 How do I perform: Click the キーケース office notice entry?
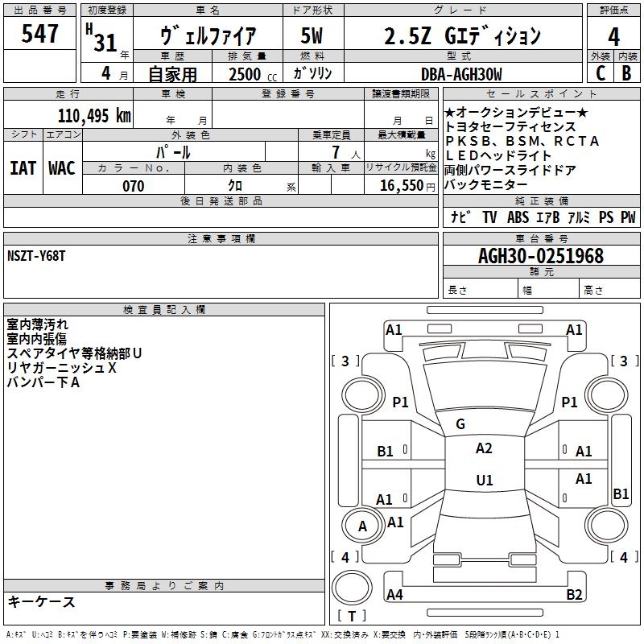(41, 601)
